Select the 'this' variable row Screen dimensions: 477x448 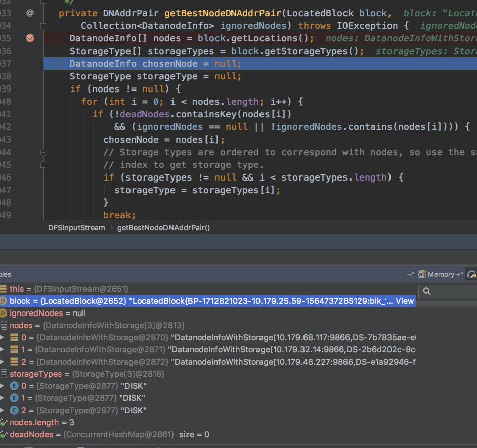[x=208, y=289]
